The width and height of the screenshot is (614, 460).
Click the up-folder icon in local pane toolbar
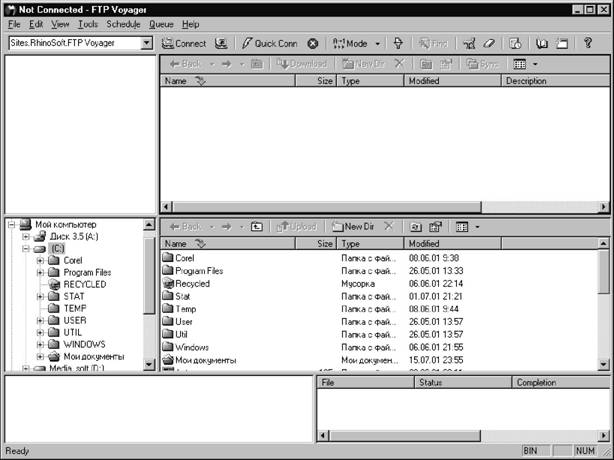(256, 227)
